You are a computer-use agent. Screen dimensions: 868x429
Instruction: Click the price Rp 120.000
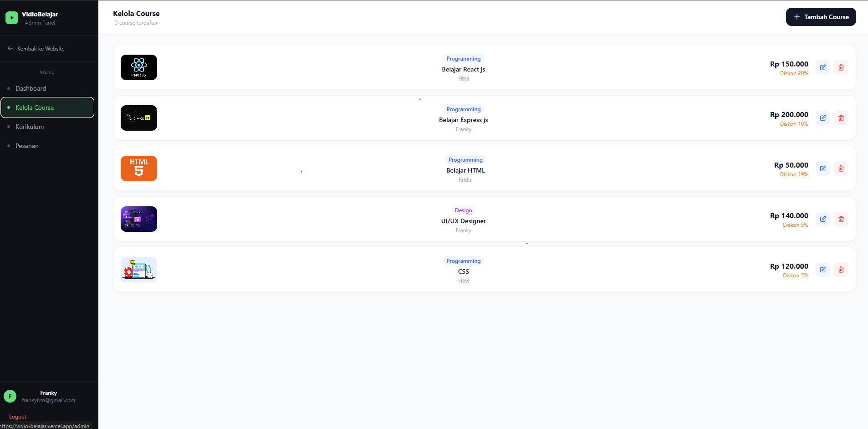[789, 266]
